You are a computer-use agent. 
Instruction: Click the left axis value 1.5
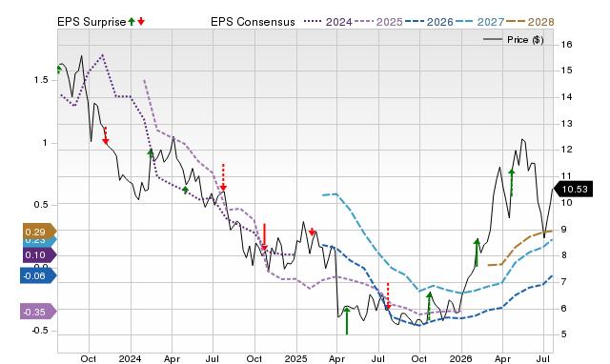[41, 80]
